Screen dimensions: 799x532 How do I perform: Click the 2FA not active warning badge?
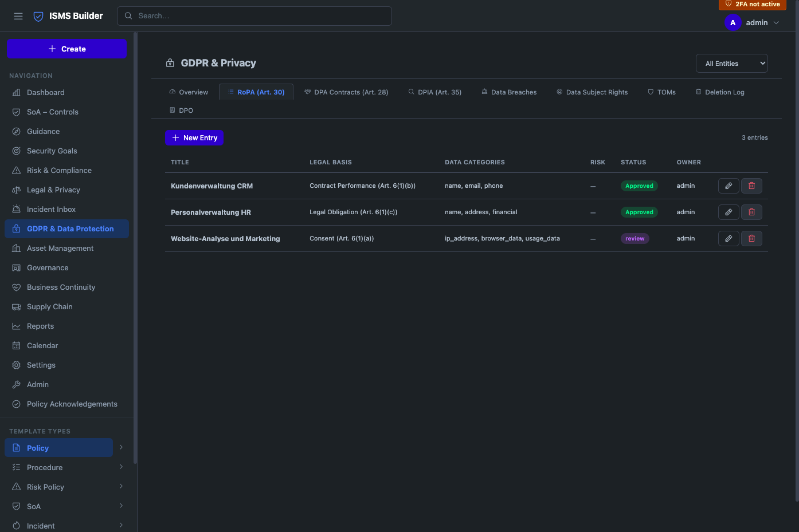click(753, 5)
